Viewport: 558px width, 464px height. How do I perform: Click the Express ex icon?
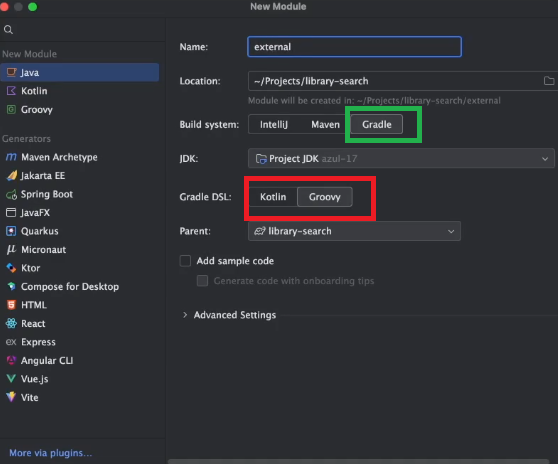[11, 342]
